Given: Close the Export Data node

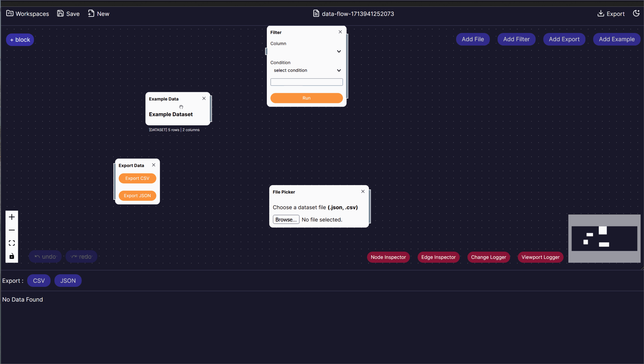Looking at the screenshot, I should point(154,165).
